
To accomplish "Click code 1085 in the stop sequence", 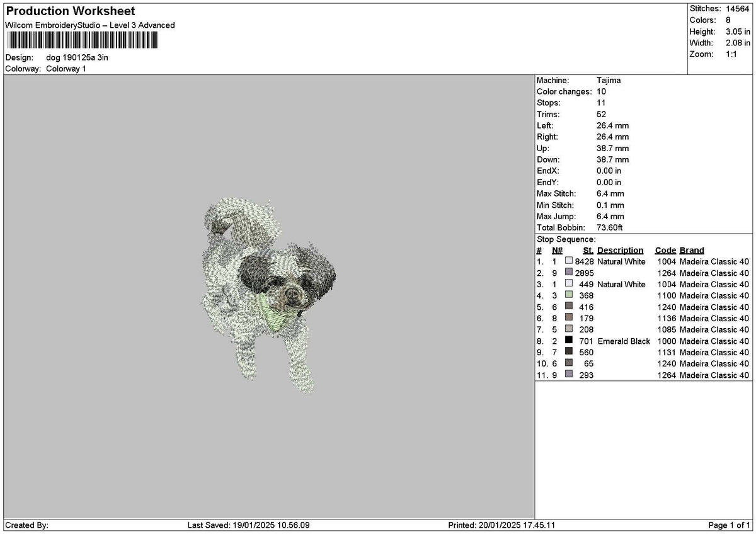I will tap(667, 330).
